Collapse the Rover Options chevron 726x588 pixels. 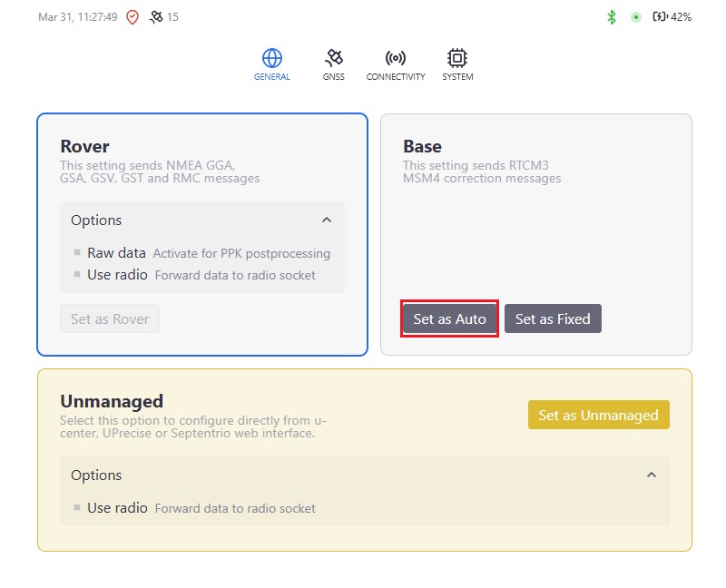tap(327, 220)
